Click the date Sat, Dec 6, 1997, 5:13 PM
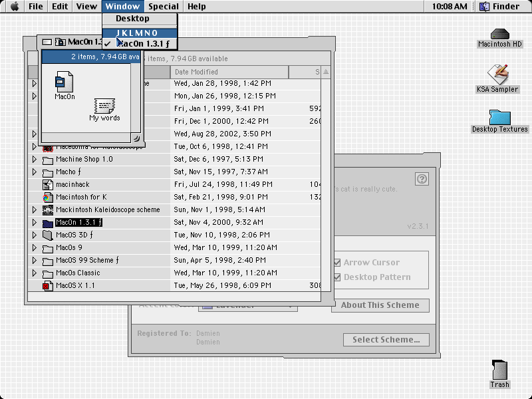Screen dimensions: 532x399 pyautogui.click(x=219, y=159)
